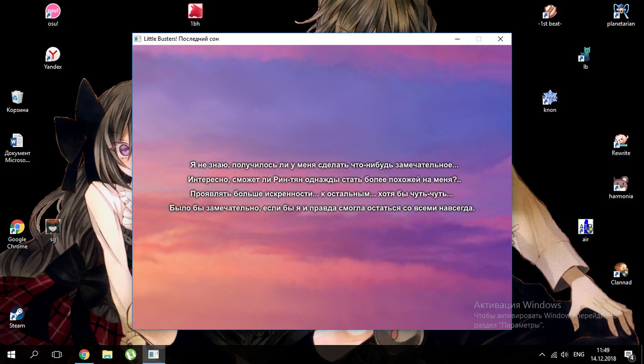Launch the Rewrite game shortcut
Viewport: 644px width, 364px height.
621,141
